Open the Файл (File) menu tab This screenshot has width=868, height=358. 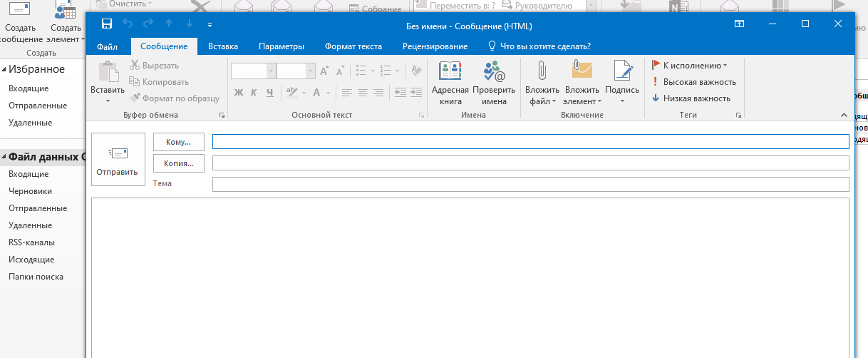point(107,46)
